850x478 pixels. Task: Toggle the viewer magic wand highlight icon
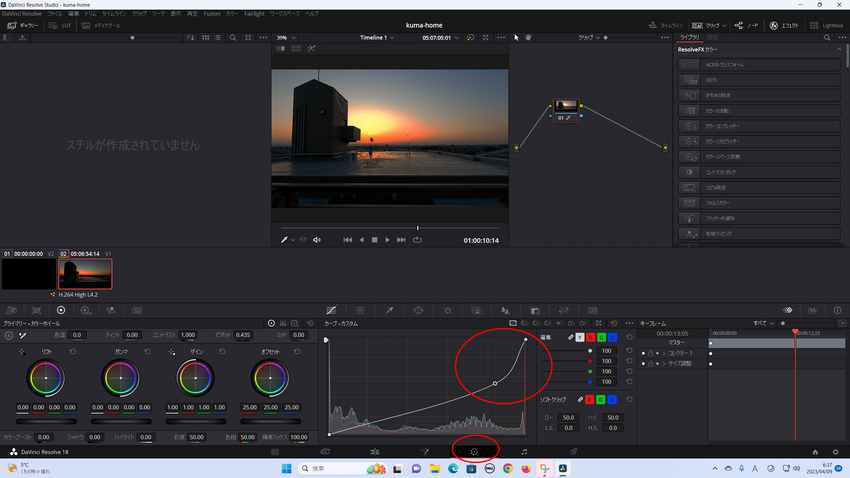point(311,49)
